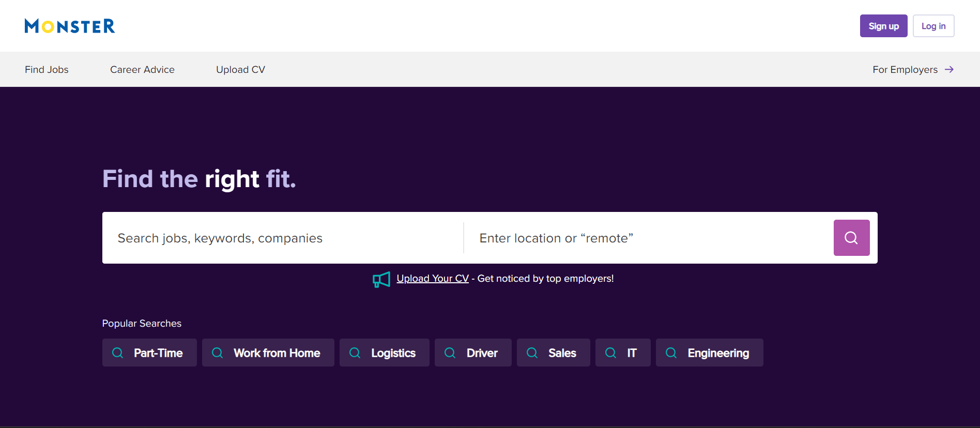Click the search icon on the Engineering chip
Viewport: 980px width, 428px height.
pos(671,353)
